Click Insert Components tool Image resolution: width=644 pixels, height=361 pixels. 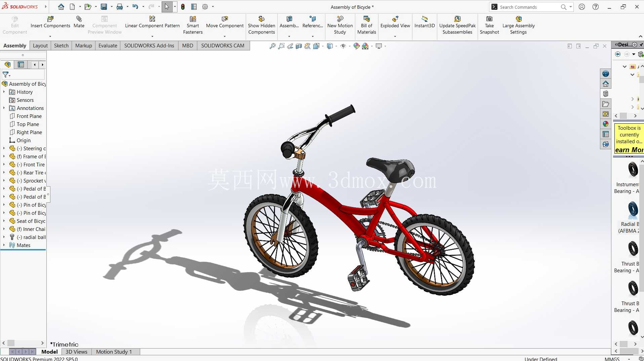click(50, 22)
